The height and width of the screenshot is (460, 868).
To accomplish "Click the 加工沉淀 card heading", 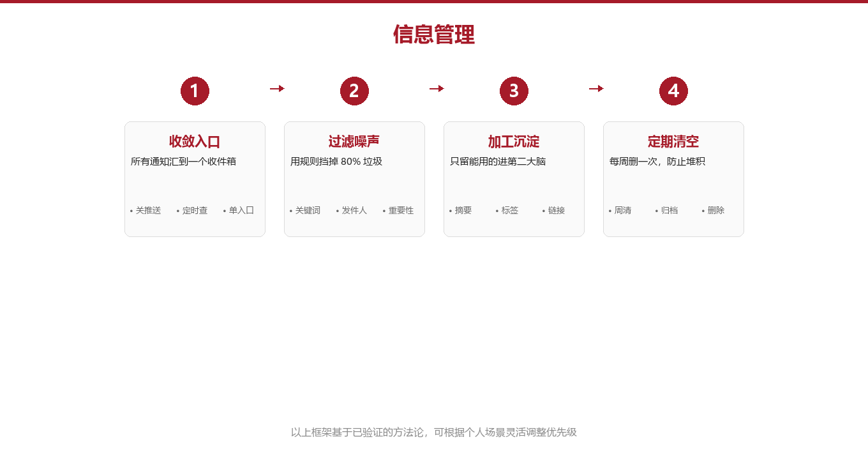I will click(x=514, y=142).
